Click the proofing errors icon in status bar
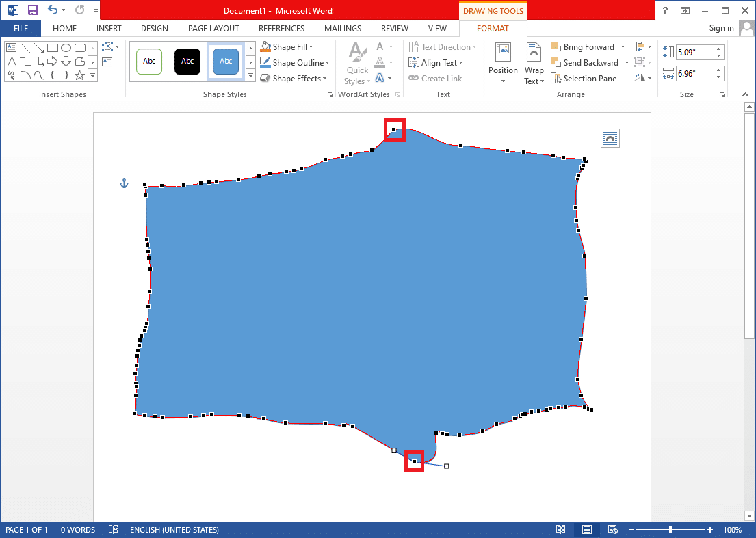The image size is (756, 538). click(x=113, y=529)
